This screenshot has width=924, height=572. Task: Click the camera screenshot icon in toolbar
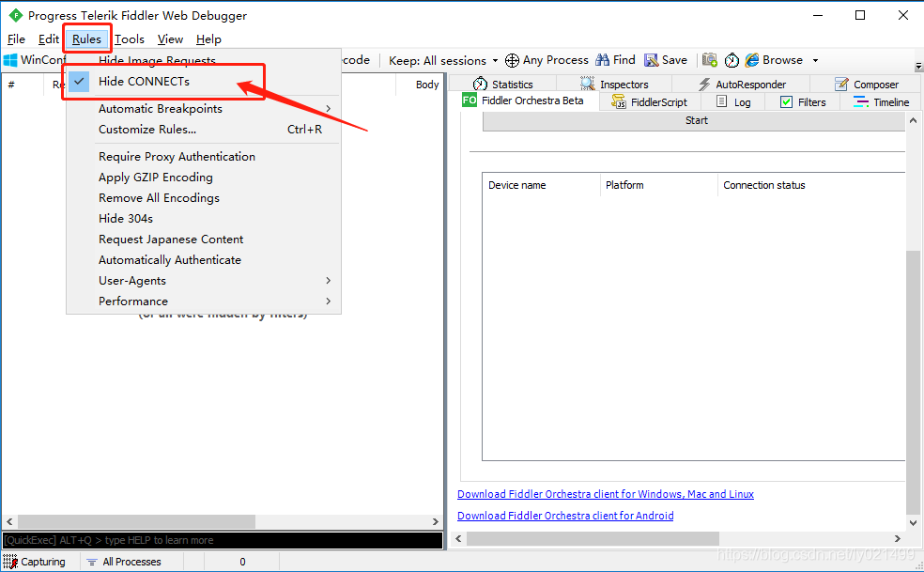[710, 59]
